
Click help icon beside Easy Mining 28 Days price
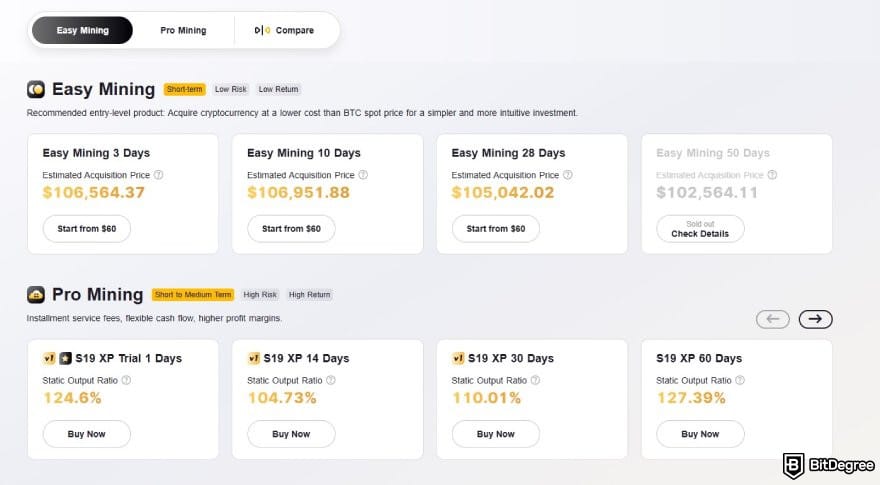(x=567, y=175)
